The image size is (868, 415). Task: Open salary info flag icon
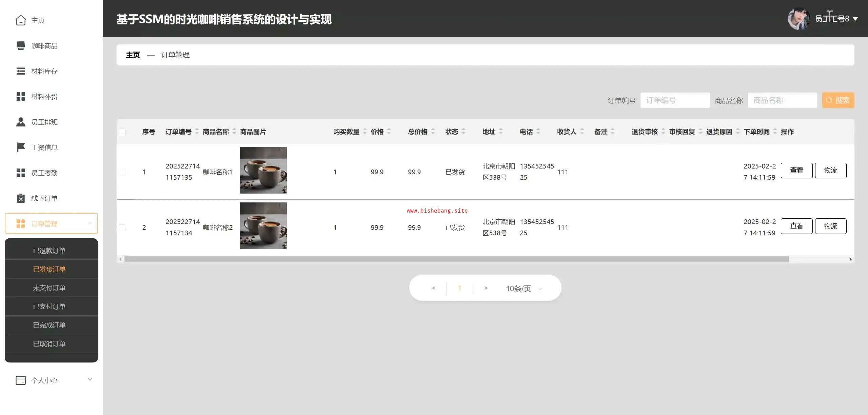coord(21,147)
